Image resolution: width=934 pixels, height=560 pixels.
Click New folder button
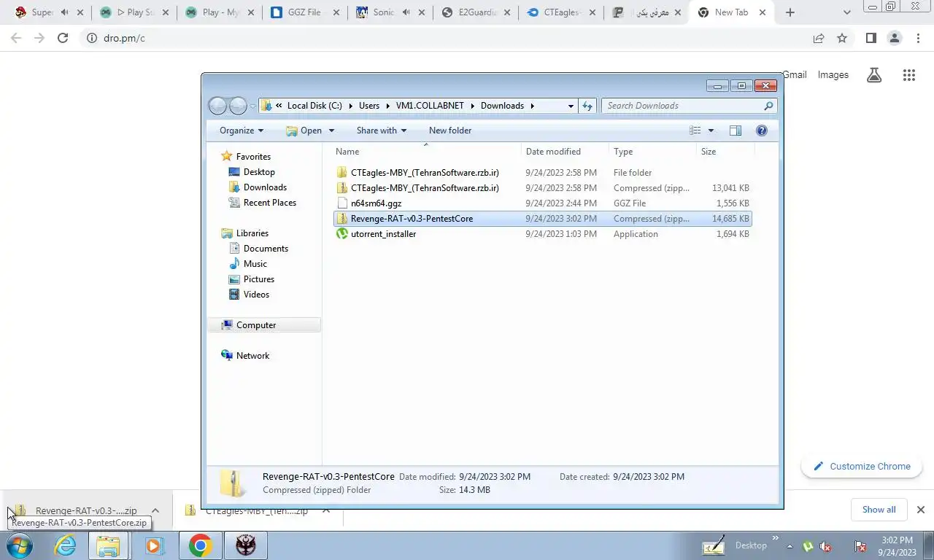click(450, 131)
